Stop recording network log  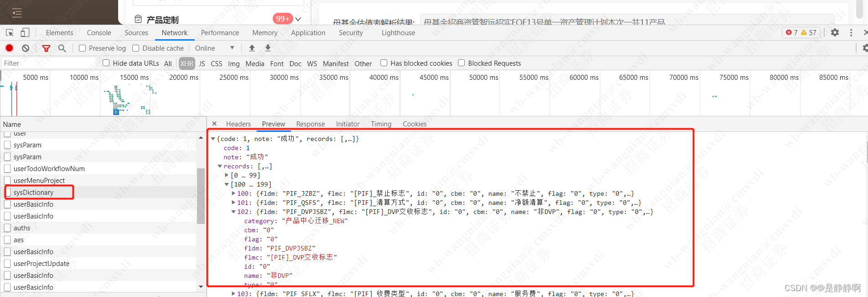click(9, 48)
